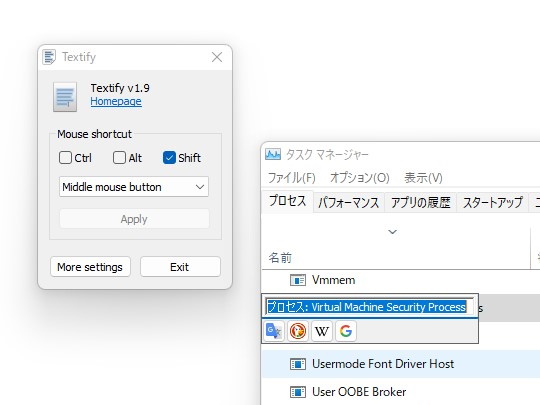The width and height of the screenshot is (540, 405).
Task: Switch to the スタートアップ tab
Action: coord(492,202)
